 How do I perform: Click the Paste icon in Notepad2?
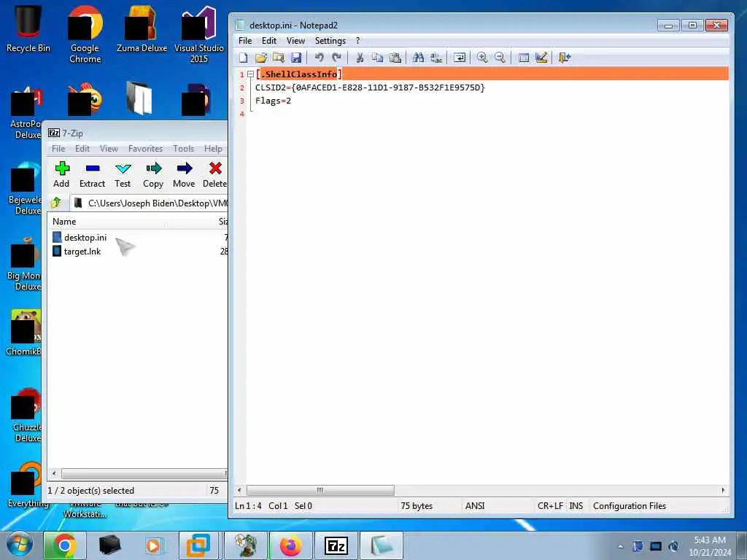pyautogui.click(x=395, y=58)
